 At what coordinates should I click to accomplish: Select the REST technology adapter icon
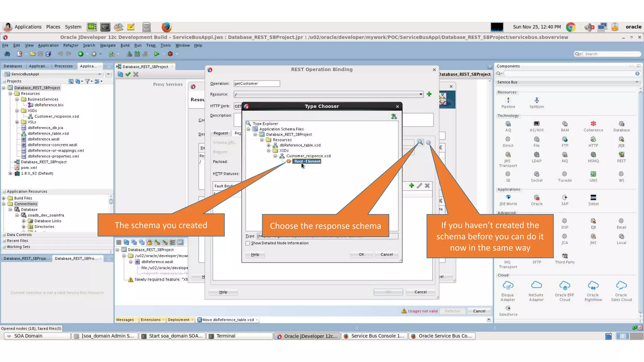621,155
